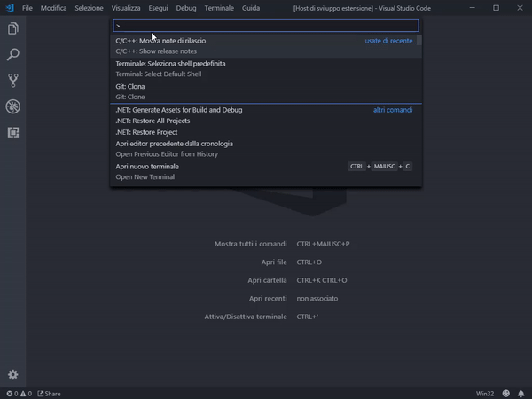
Task: Open notifications bell in status bar
Action: (521, 393)
